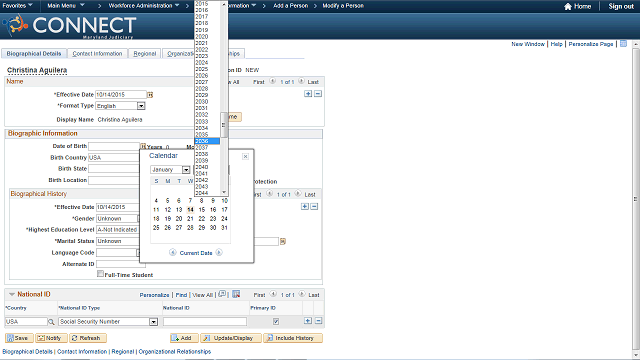Click Modify a Person breadcrumb
640x360 pixels.
click(343, 6)
